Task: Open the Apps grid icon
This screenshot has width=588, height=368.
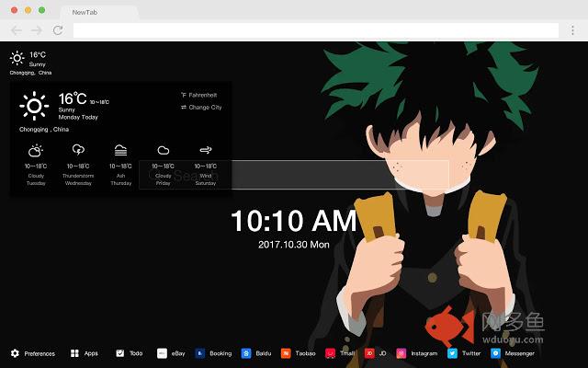Action: 74,353
